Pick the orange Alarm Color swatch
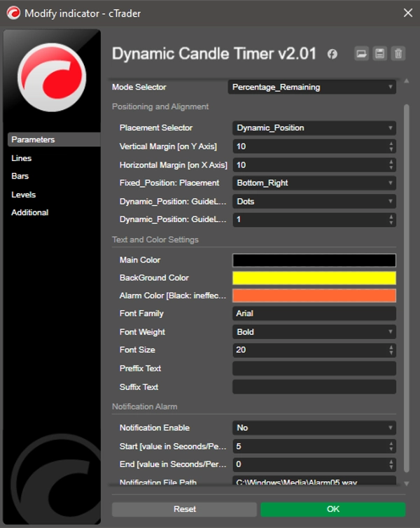Screen dimensions: 420x528 point(314,296)
